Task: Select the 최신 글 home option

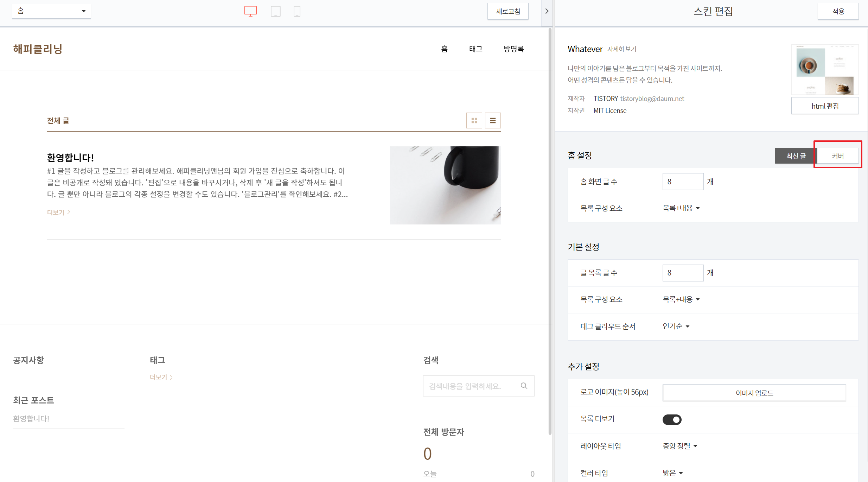Action: (796, 156)
